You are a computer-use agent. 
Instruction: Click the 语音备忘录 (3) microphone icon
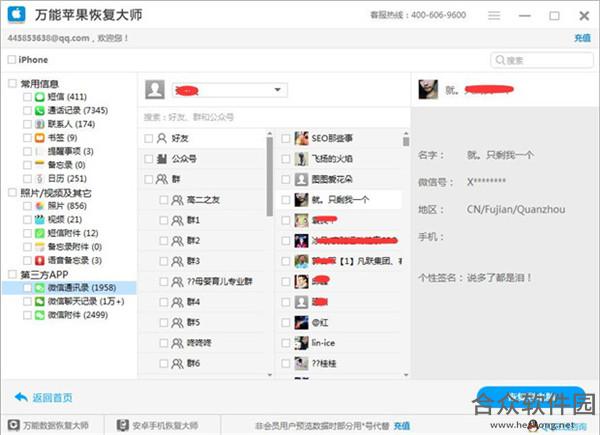pyautogui.click(x=40, y=261)
